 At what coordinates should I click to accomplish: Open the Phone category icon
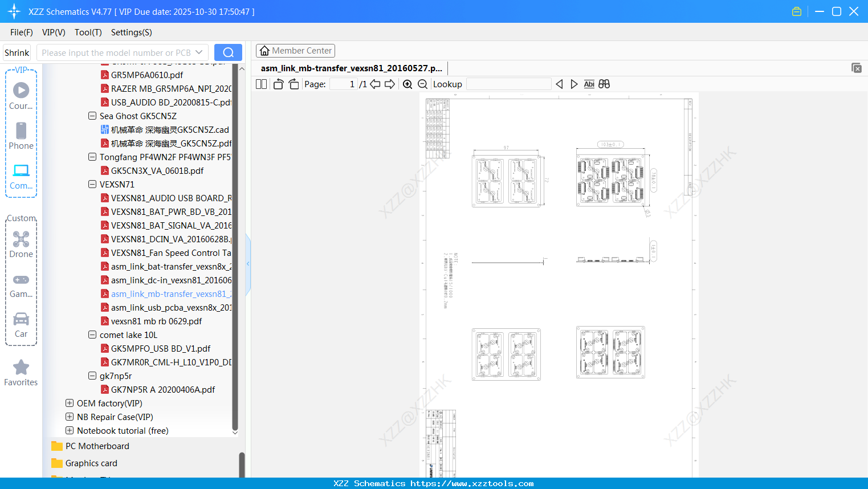pyautogui.click(x=21, y=136)
